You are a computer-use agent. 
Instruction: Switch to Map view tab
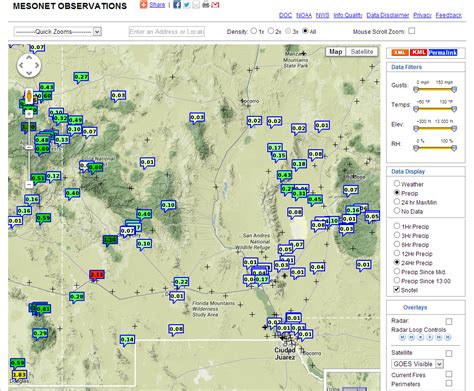(336, 52)
